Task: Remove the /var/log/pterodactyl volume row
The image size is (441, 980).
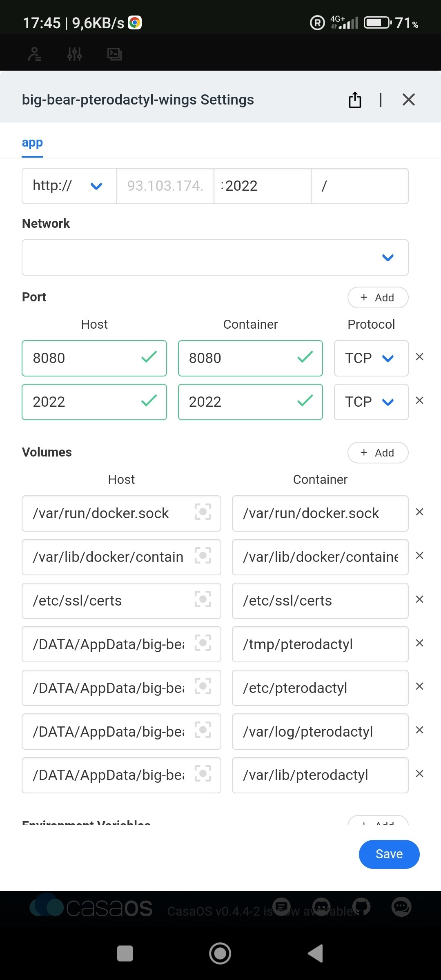Action: pos(419,730)
